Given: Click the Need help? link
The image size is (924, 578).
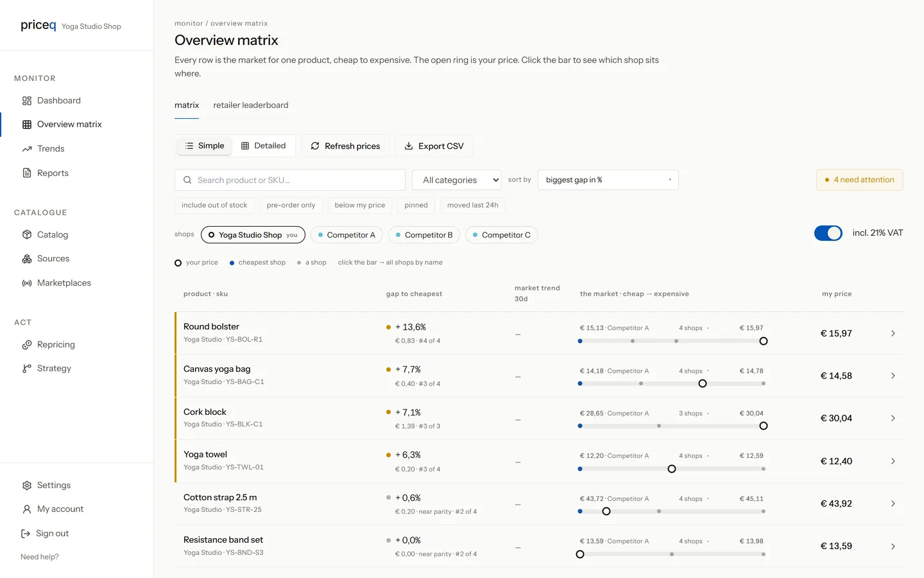Looking at the screenshot, I should pos(40,557).
